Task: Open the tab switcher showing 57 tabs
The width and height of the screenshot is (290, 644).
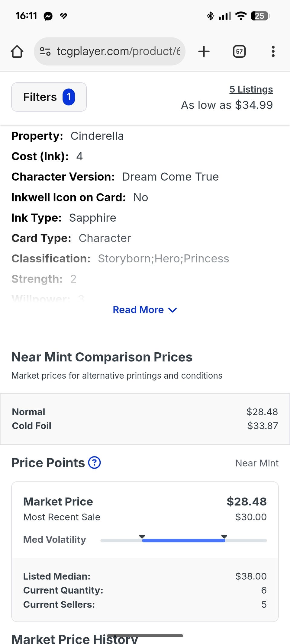Action: tap(239, 51)
